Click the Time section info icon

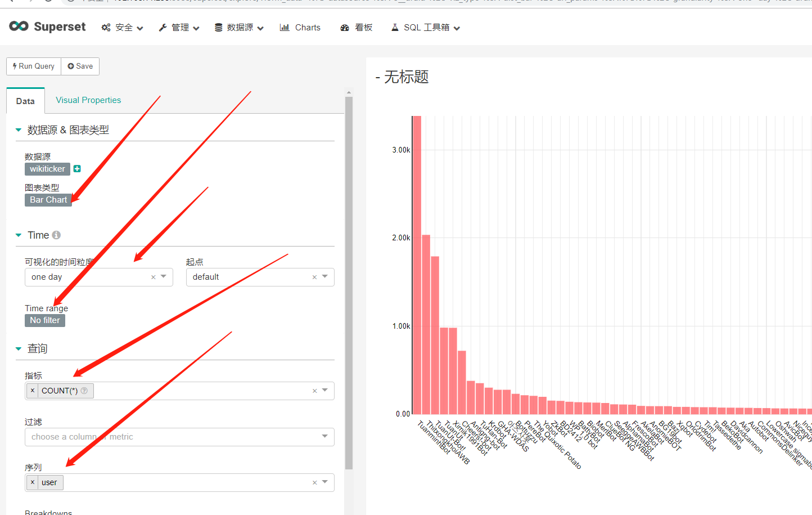click(x=56, y=235)
